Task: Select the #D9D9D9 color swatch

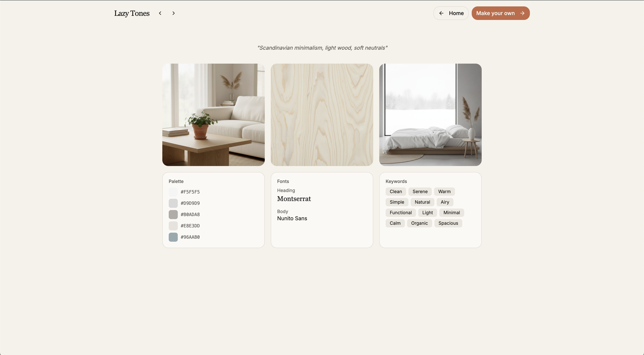Action: click(x=173, y=203)
